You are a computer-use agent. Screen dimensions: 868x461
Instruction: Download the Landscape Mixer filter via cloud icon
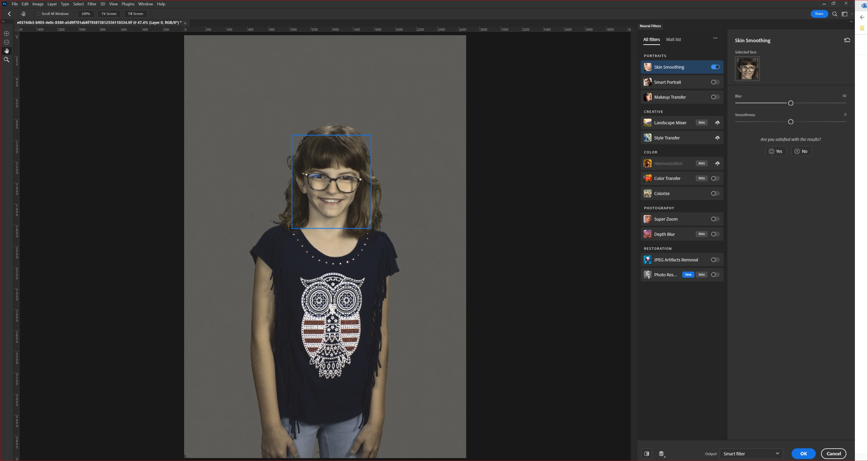pyautogui.click(x=717, y=123)
